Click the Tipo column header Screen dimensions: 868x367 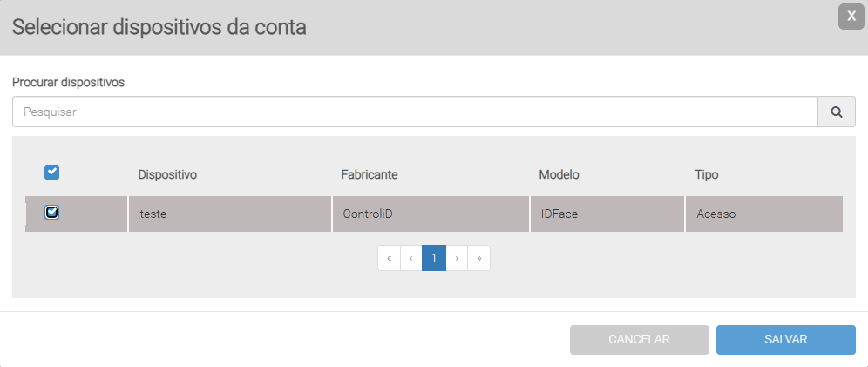(x=706, y=175)
